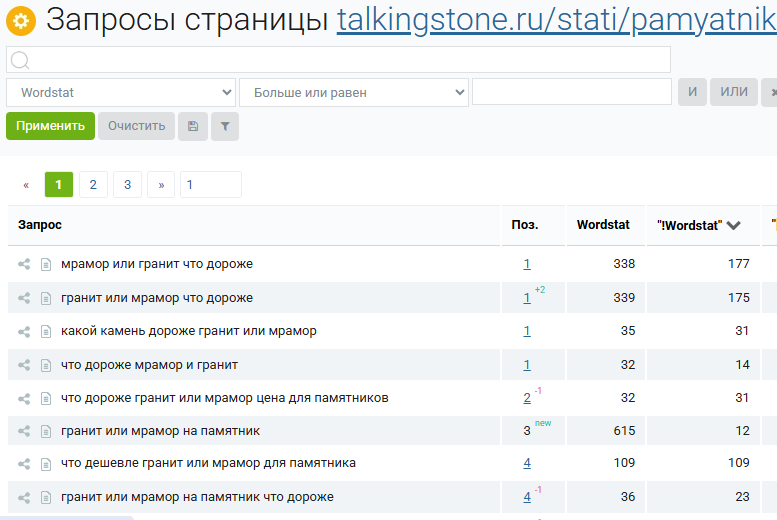Go to page 3 of results
The image size is (777, 520).
[127, 184]
